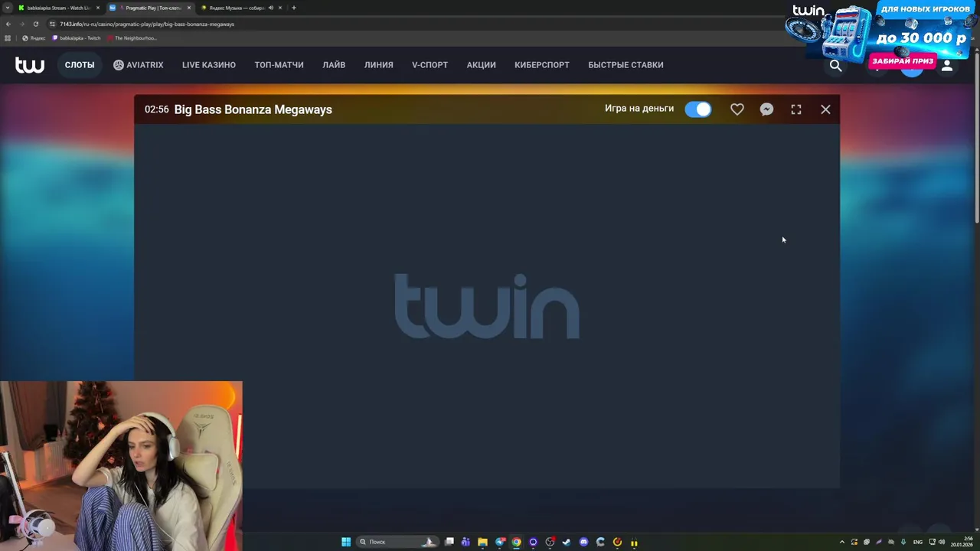Open the babkalapka - Twitch bookmark
The width and height of the screenshot is (980, 551).
point(77,38)
